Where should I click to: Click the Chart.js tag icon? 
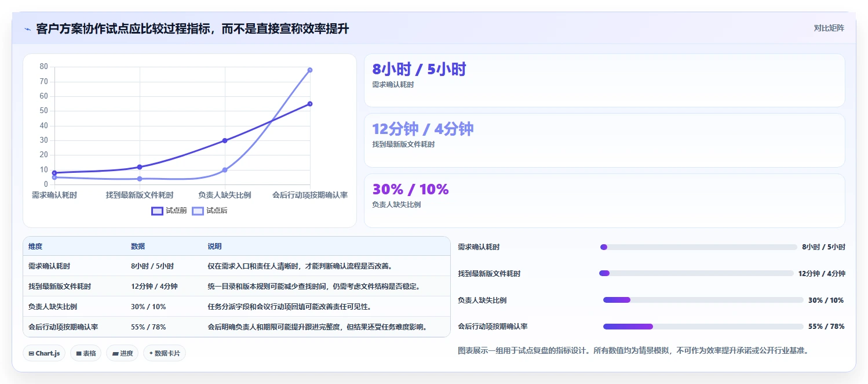pyautogui.click(x=31, y=353)
